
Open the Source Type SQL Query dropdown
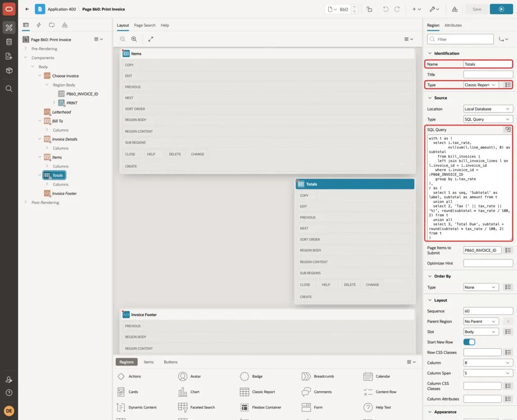coord(488,119)
